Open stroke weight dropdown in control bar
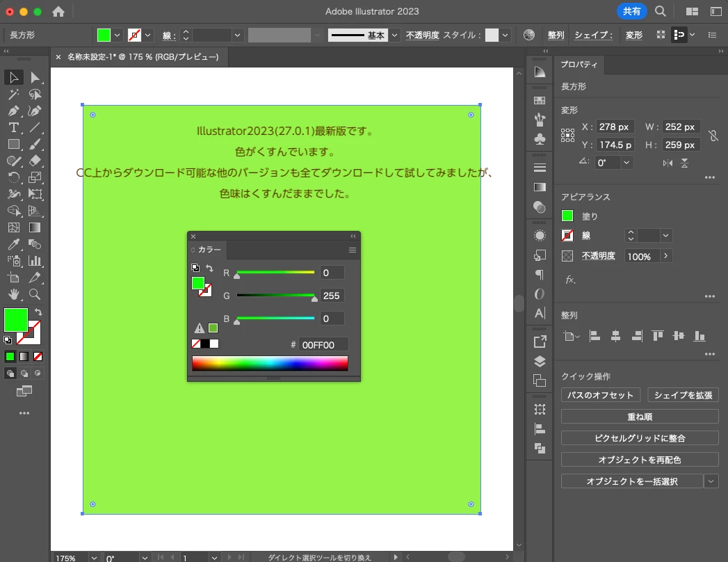Image resolution: width=728 pixels, height=562 pixels. [237, 35]
